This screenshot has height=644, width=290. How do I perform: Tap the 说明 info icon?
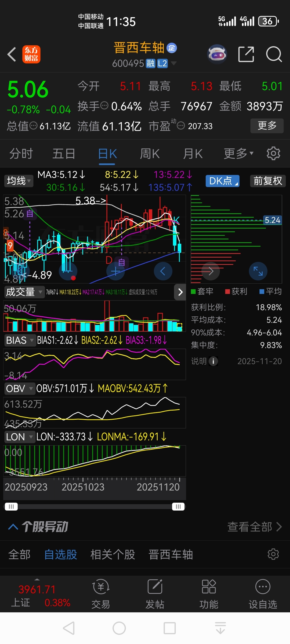point(213,361)
